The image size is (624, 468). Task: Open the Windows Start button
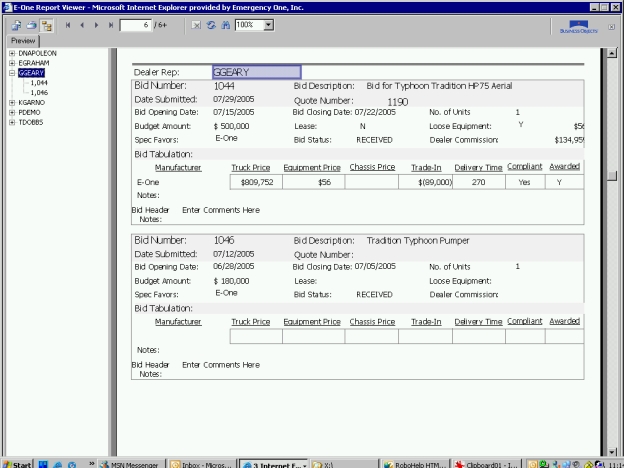[x=17, y=464]
